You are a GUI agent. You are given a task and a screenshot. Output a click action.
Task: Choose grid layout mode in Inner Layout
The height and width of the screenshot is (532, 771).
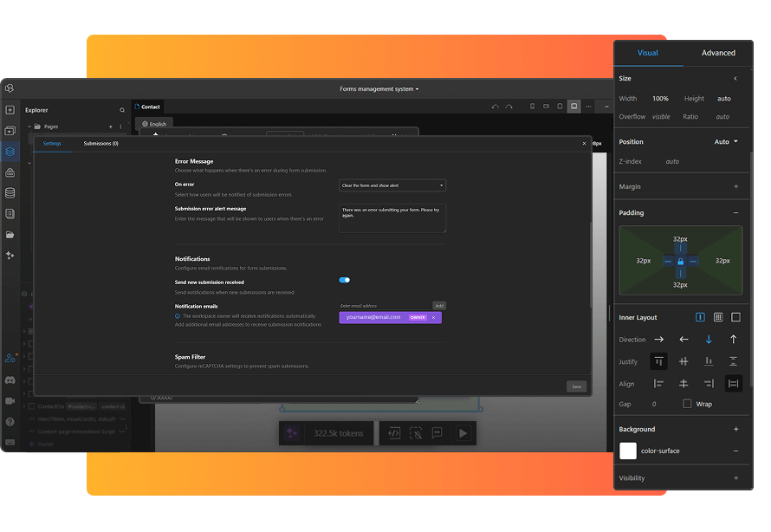tap(719, 317)
